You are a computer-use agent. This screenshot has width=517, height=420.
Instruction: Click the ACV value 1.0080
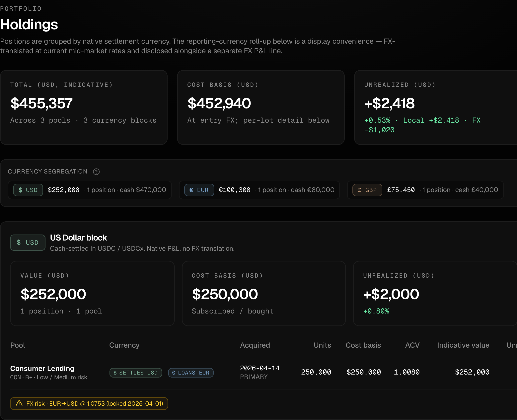407,372
